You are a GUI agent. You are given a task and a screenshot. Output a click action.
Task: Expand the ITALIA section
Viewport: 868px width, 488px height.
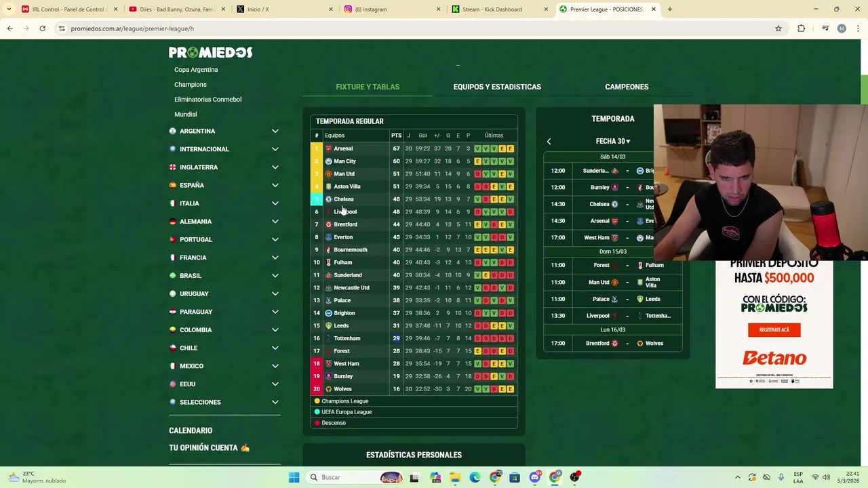224,203
